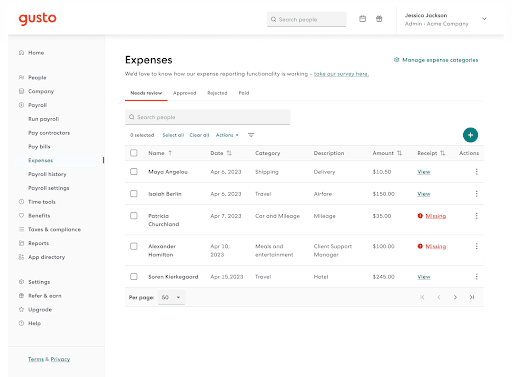Click Missing receipt for Patricia Churchland

[435, 216]
